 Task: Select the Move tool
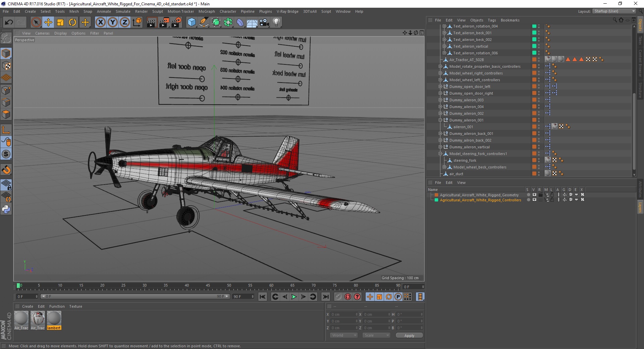(x=48, y=22)
